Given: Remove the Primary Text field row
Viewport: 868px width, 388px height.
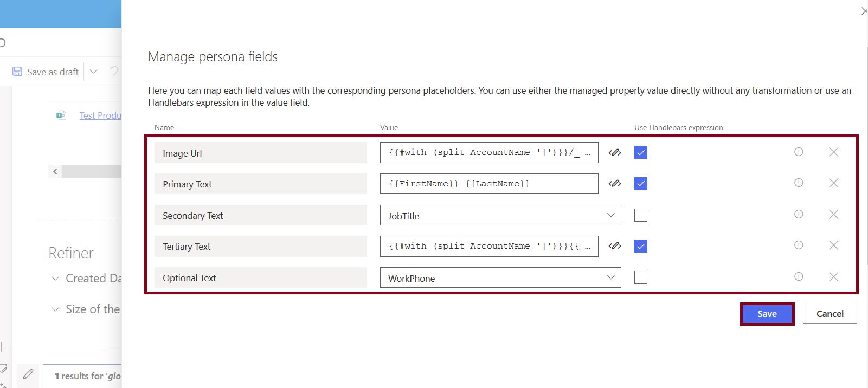Looking at the screenshot, I should [x=834, y=183].
